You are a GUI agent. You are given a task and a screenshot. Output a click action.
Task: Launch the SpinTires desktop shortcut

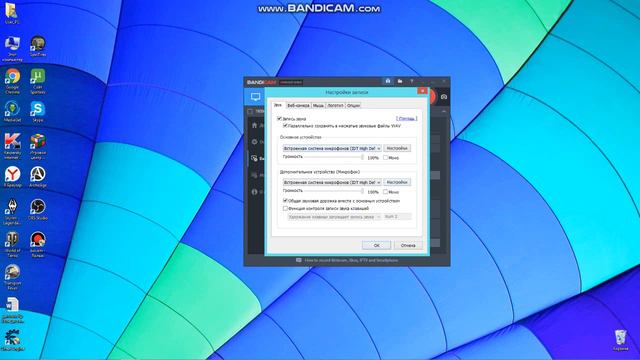(x=38, y=46)
